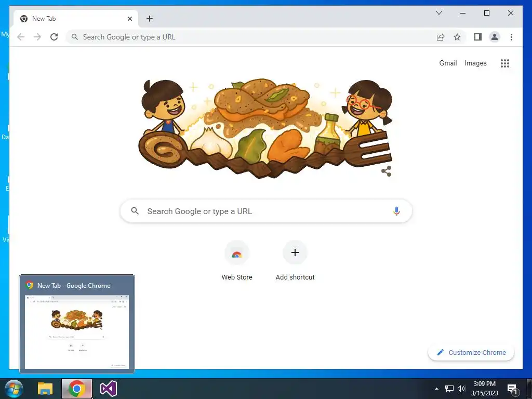
Task: Click the search tabs chevron in title bar
Action: 438,13
